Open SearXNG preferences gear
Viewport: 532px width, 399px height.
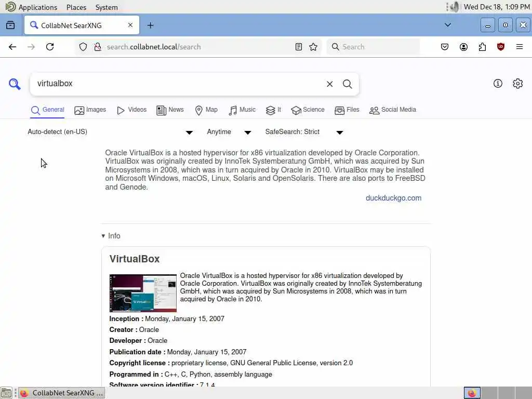[517, 84]
